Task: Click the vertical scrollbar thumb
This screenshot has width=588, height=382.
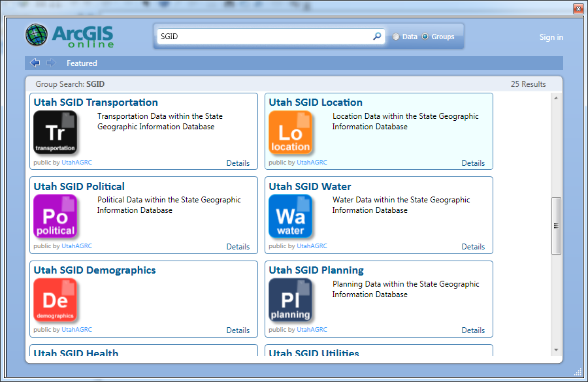Action: pyautogui.click(x=556, y=226)
